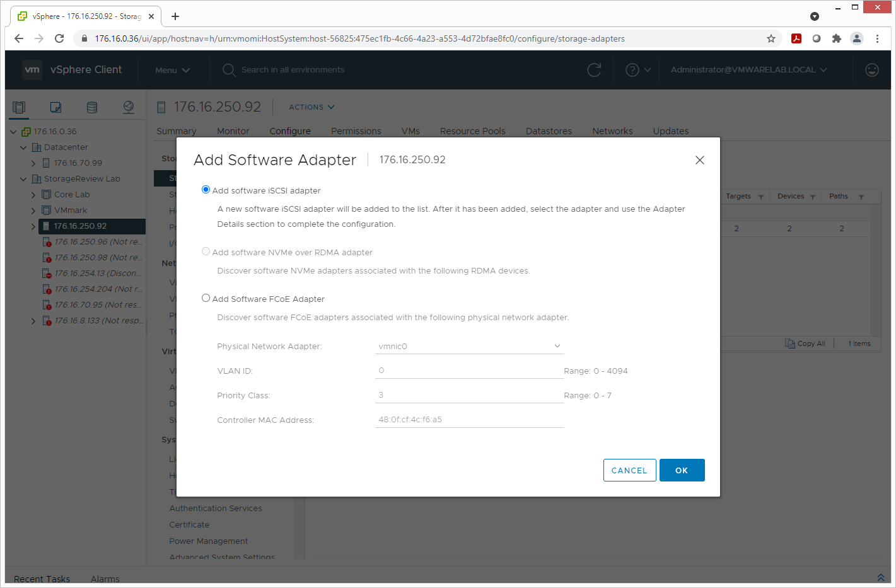Switch to the VMs tab
This screenshot has height=588, width=896.
410,131
